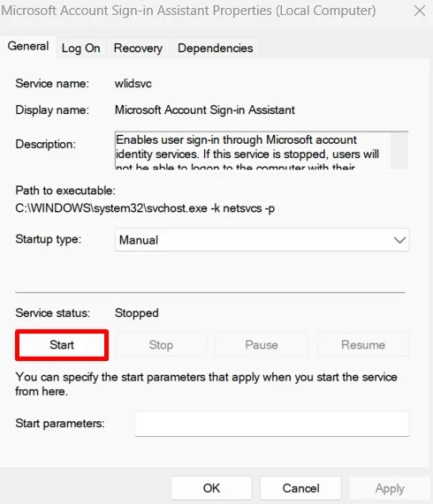Screen dimensions: 433x504
Task: Open the Log On tab
Action: click(81, 49)
